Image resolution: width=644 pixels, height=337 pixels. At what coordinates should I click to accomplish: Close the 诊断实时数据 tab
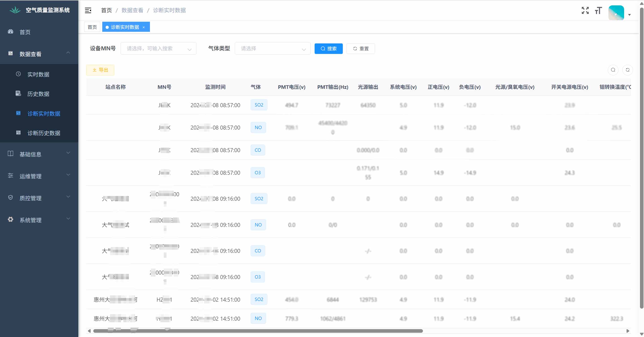tap(144, 27)
